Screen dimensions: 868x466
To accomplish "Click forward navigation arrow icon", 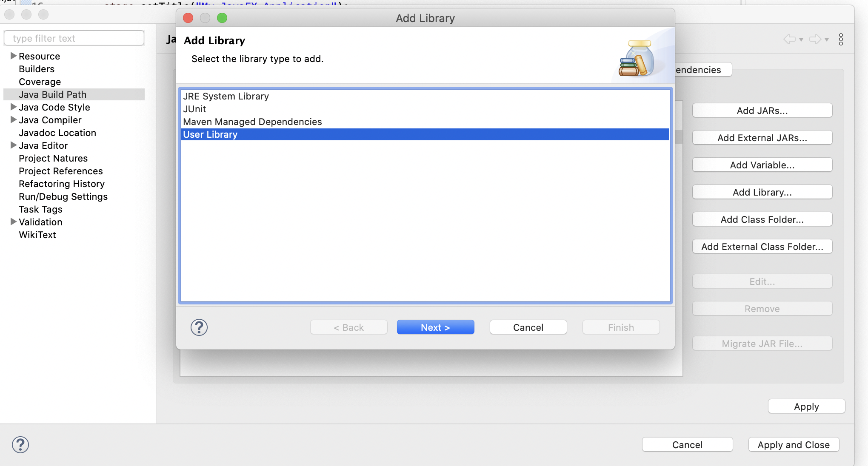I will [815, 40].
